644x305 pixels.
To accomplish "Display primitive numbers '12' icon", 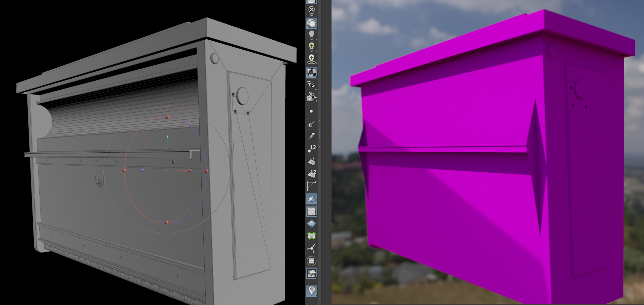I will click(312, 173).
